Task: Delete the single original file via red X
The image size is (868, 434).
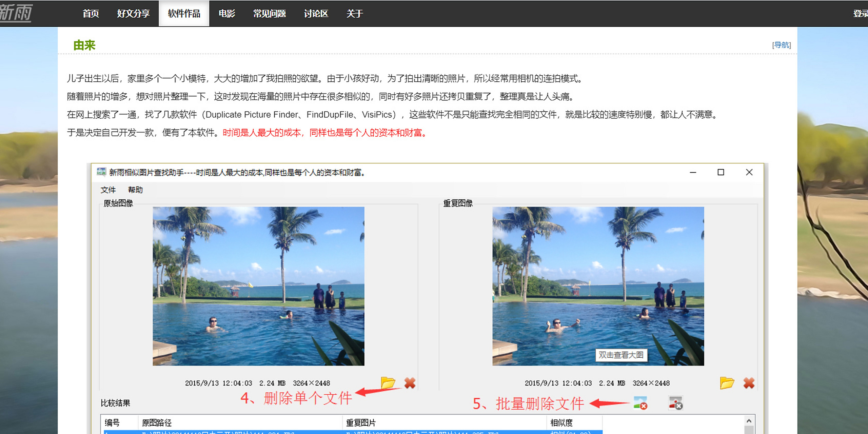Action: pyautogui.click(x=410, y=382)
